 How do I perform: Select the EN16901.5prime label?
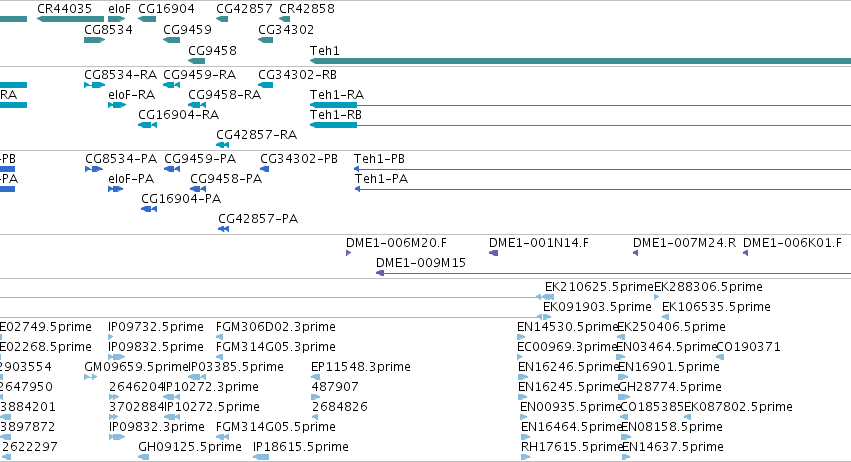[x=669, y=367]
